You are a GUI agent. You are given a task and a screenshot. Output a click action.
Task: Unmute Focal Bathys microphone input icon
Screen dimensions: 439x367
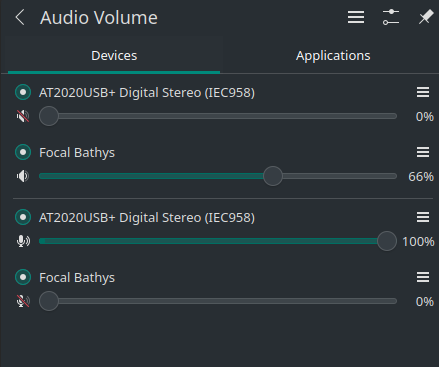[23, 301]
